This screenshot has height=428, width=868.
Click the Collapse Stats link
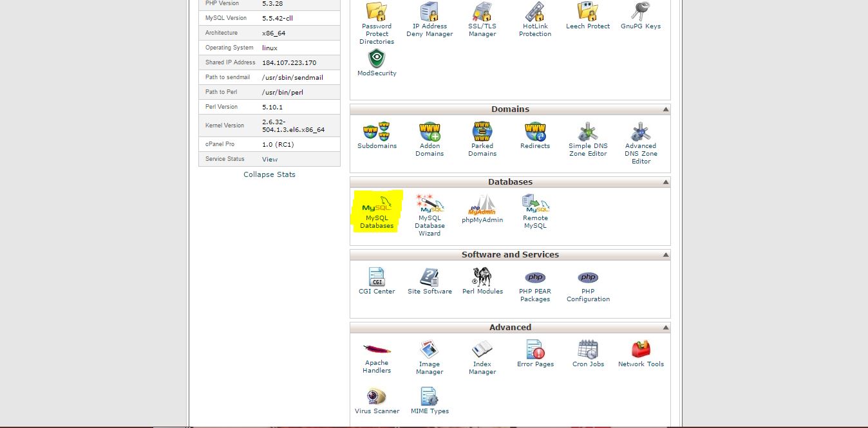click(x=269, y=174)
